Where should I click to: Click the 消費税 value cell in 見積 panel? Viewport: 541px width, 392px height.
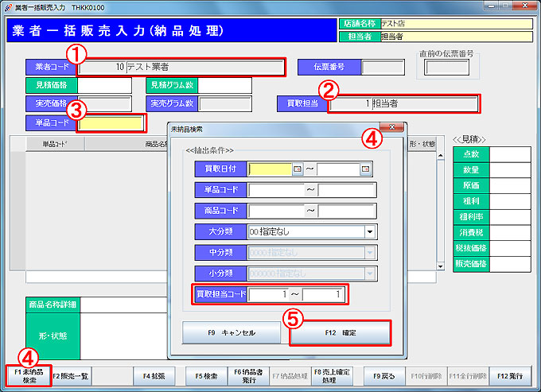pos(510,233)
